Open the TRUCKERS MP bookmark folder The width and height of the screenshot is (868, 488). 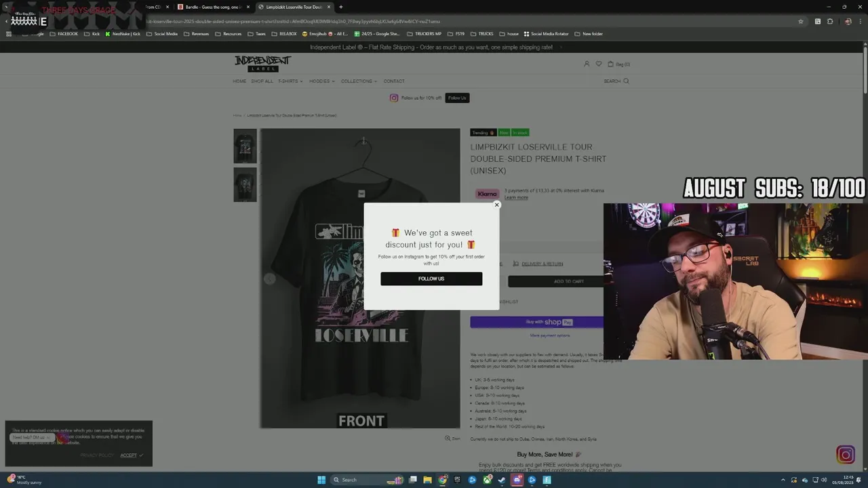point(425,34)
